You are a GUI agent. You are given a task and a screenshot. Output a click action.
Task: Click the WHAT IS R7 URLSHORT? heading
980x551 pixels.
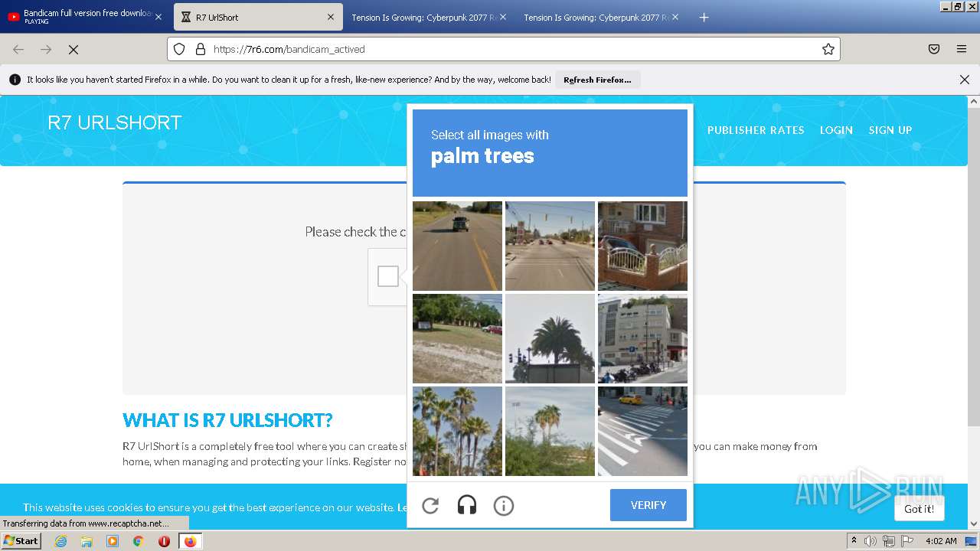click(x=227, y=420)
